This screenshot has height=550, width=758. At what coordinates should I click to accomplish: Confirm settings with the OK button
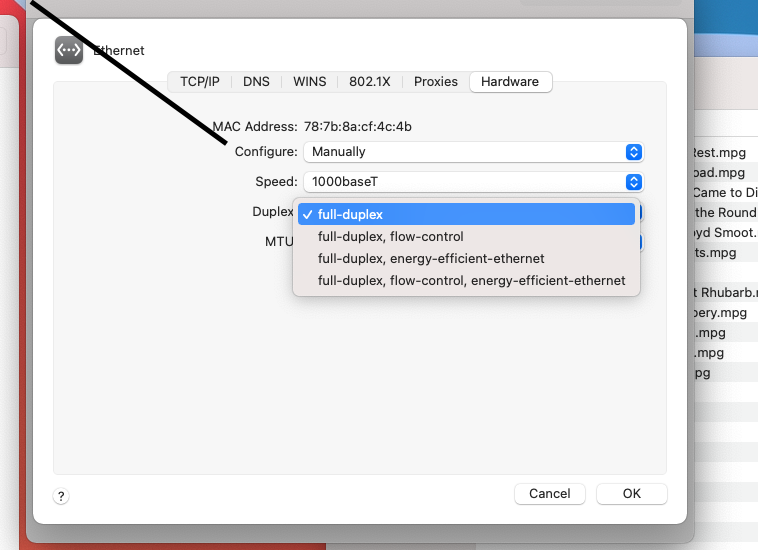631,494
